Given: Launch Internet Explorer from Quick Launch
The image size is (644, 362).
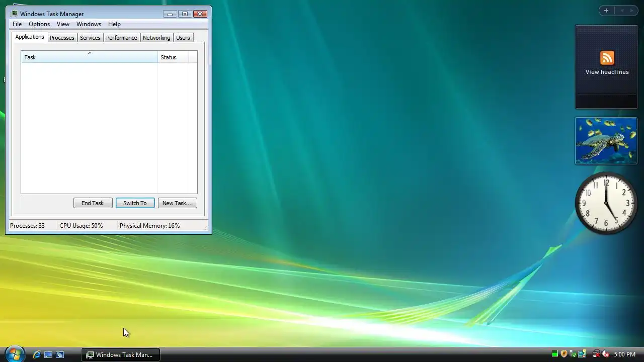Looking at the screenshot, I should [37, 354].
